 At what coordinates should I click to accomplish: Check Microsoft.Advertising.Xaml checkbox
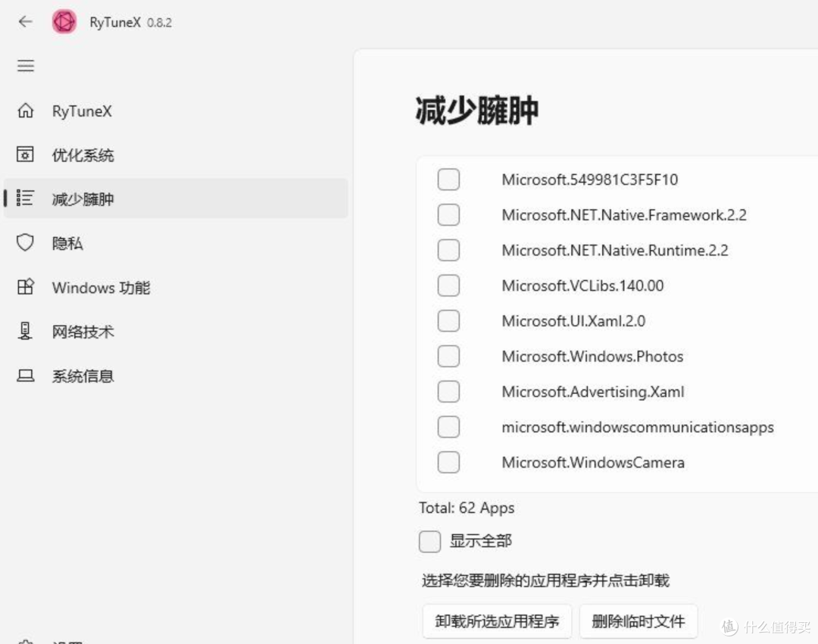[448, 392]
